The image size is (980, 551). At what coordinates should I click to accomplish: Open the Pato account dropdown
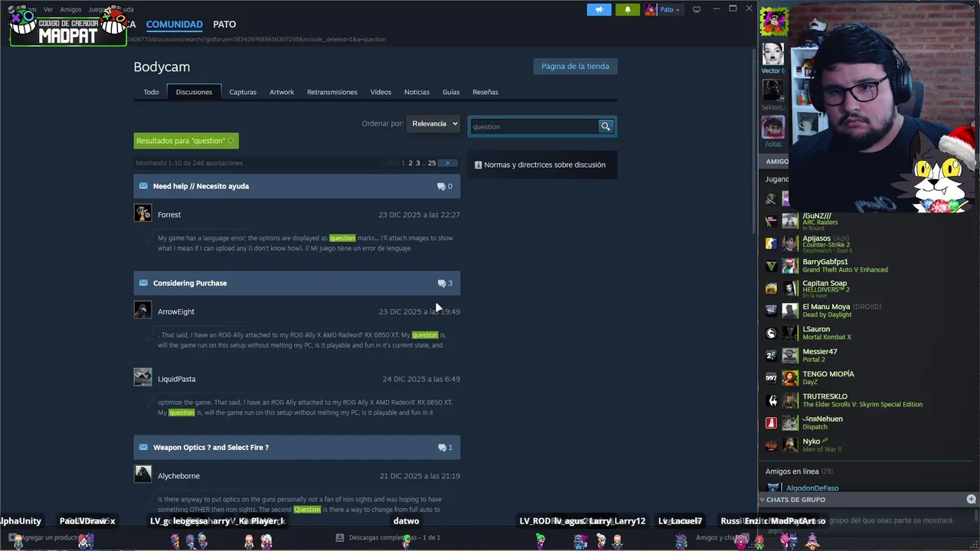[662, 9]
